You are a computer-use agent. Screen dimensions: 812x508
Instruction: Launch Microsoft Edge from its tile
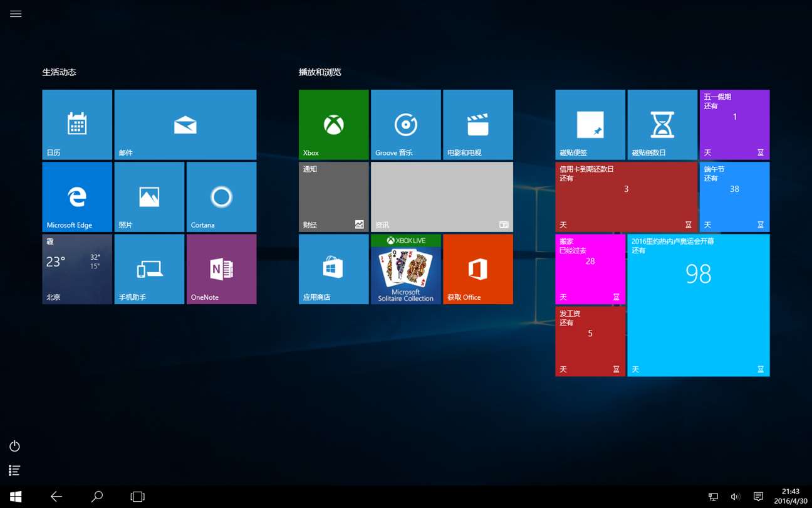tap(77, 197)
